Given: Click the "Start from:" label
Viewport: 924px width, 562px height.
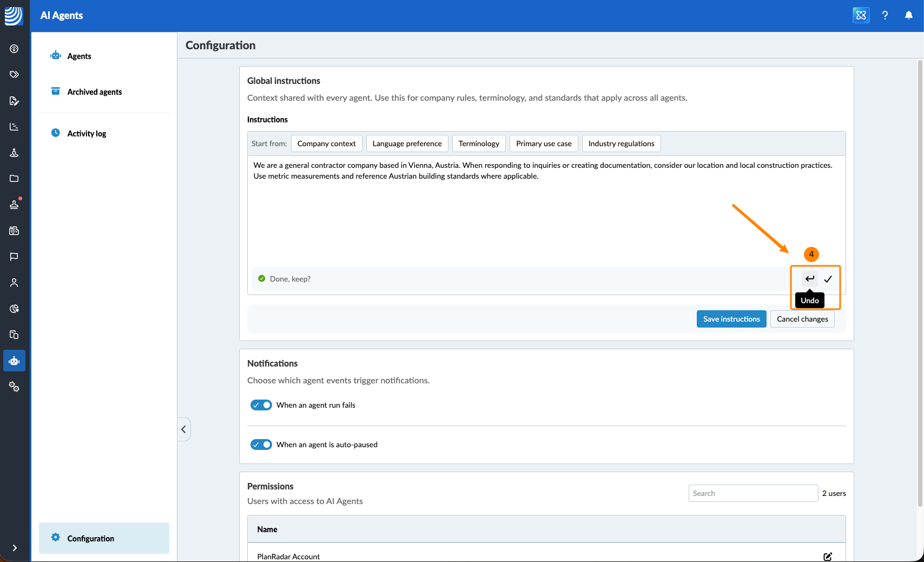Looking at the screenshot, I should [269, 143].
